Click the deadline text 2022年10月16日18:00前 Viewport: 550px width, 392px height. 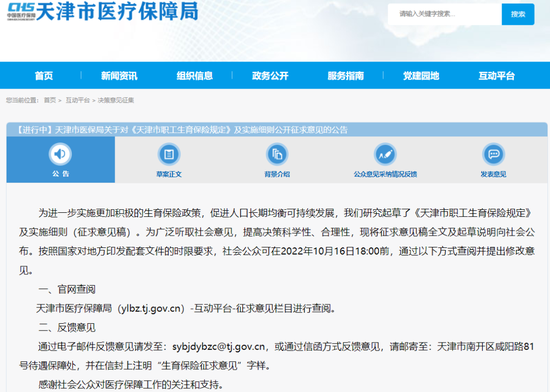tap(335, 251)
